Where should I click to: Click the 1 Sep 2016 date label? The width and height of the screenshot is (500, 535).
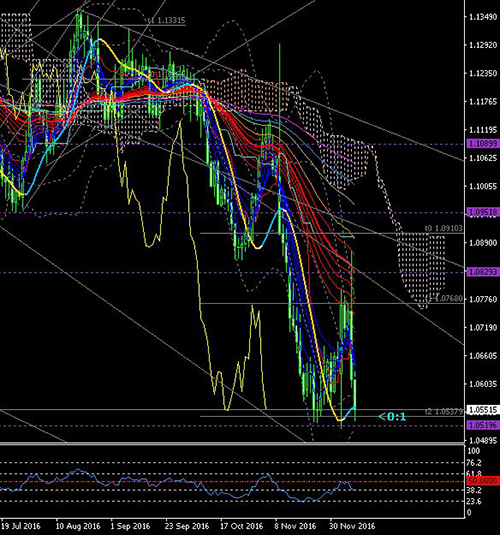click(131, 526)
